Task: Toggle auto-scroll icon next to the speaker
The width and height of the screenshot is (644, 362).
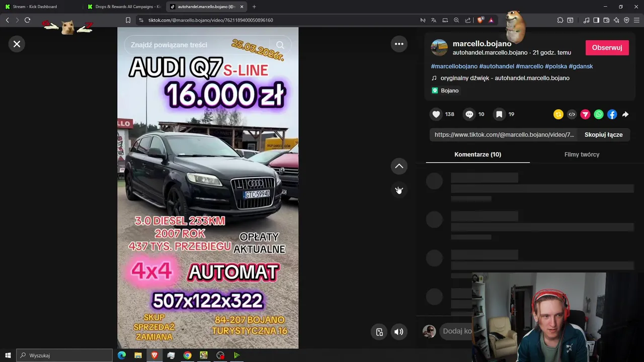Action: 379,332
